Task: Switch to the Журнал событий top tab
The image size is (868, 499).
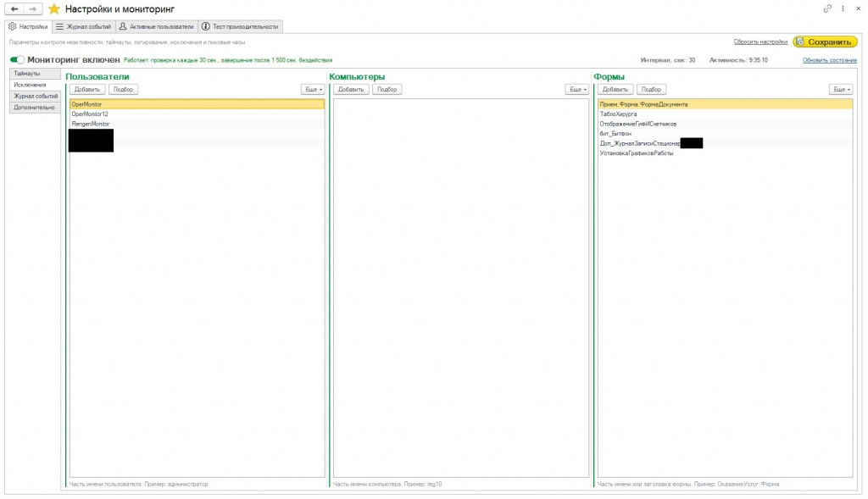Action: 84,26
